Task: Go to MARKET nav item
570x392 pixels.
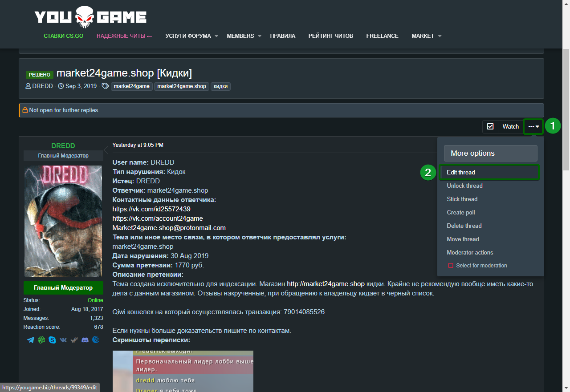Action: 423,36
